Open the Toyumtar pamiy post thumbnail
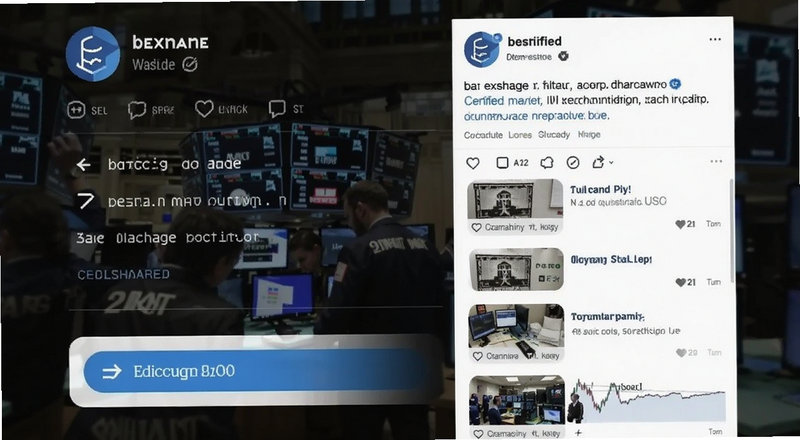This screenshot has width=800, height=440. coord(516,327)
